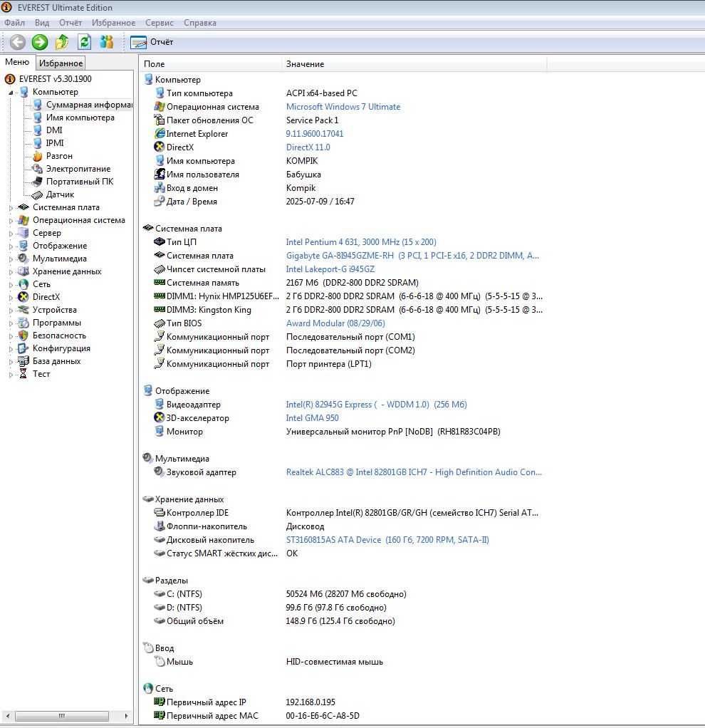Image resolution: width=705 pixels, height=728 pixels.
Task: Expand the Хранение данных tree node
Action: click(x=11, y=272)
